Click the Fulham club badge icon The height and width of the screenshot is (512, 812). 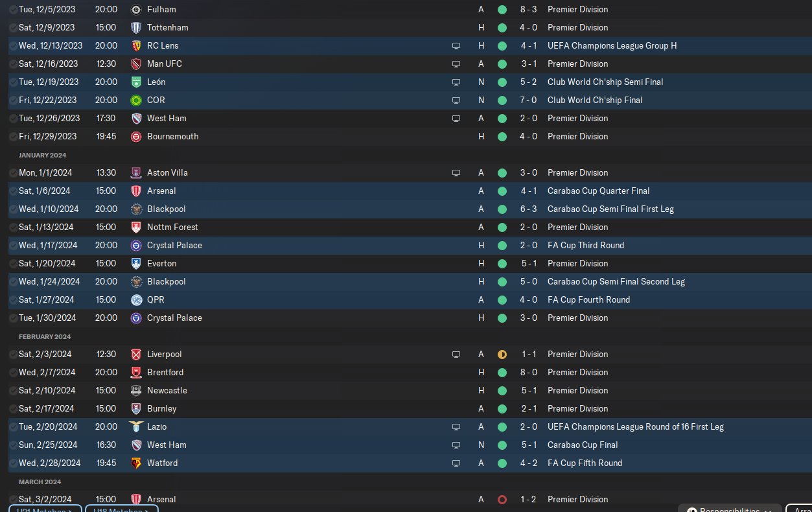pos(136,10)
